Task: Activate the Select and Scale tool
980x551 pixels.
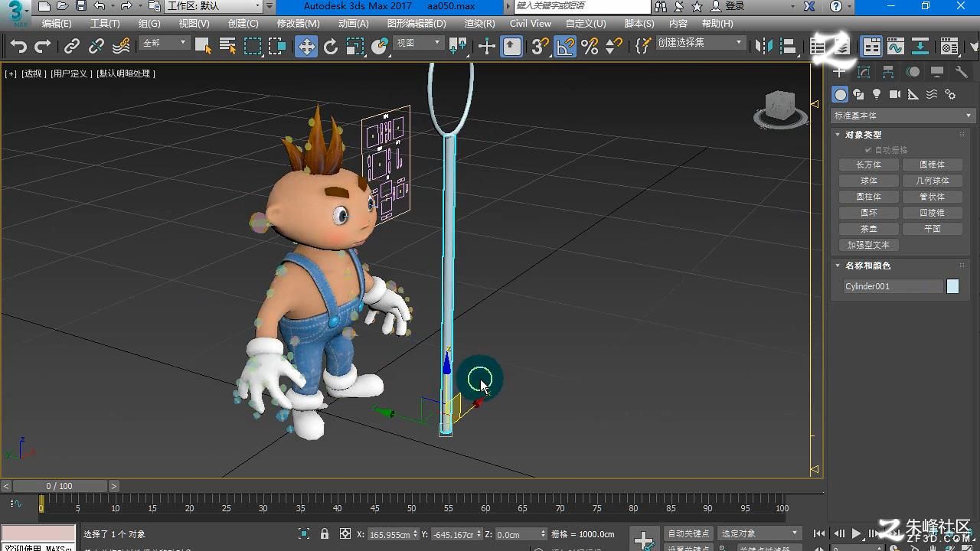Action: [355, 47]
